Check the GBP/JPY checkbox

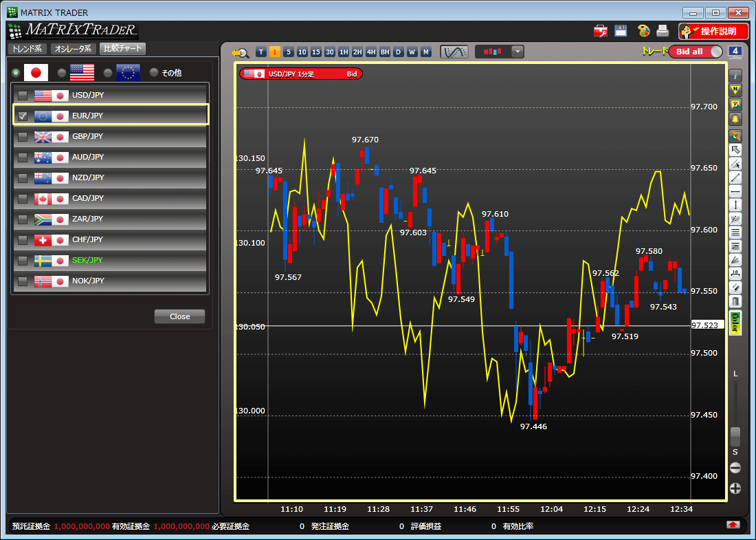(x=23, y=137)
